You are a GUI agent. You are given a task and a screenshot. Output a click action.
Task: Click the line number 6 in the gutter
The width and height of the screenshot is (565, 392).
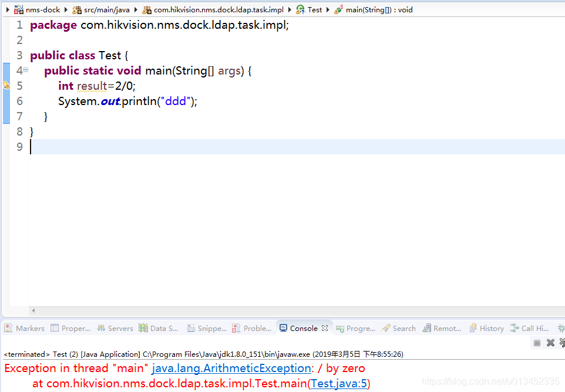(19, 101)
